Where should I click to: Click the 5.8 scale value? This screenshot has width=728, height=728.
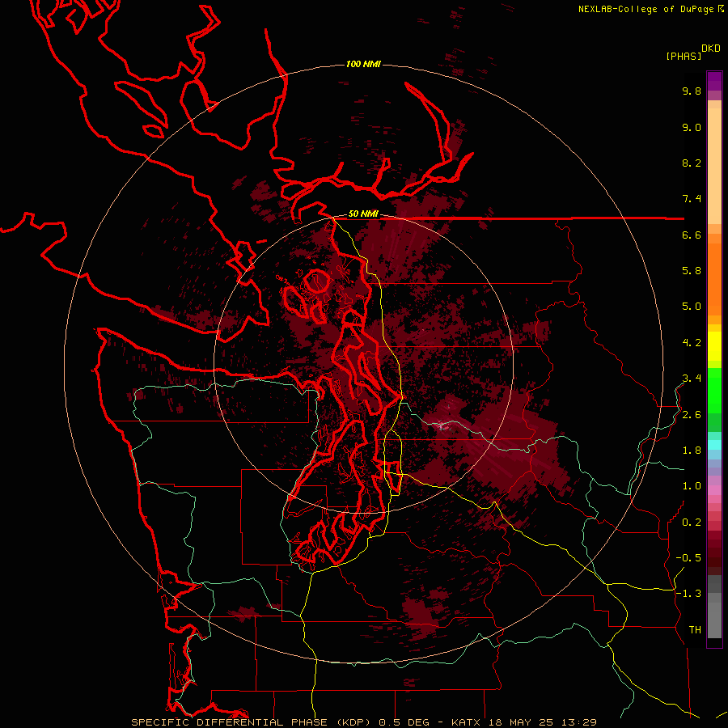692,271
